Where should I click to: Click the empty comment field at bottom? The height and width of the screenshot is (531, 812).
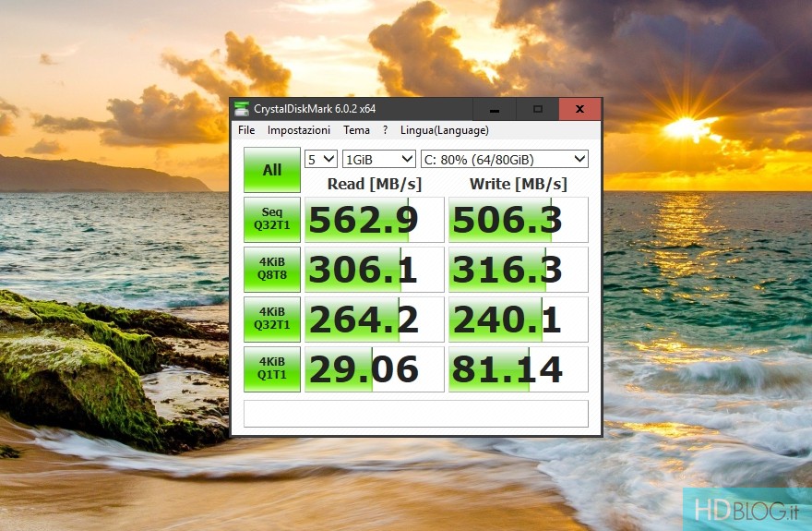coord(416,414)
